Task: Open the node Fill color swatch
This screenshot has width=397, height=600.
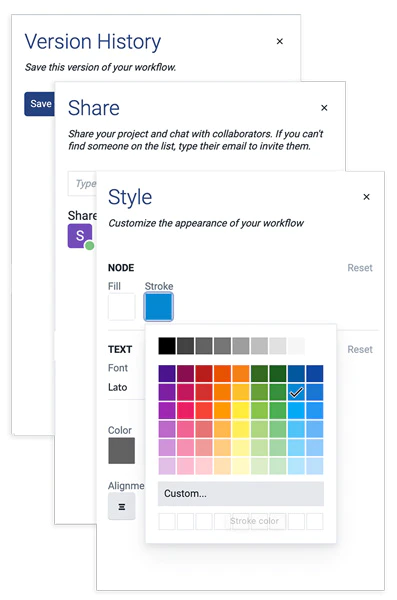Action: 121,307
